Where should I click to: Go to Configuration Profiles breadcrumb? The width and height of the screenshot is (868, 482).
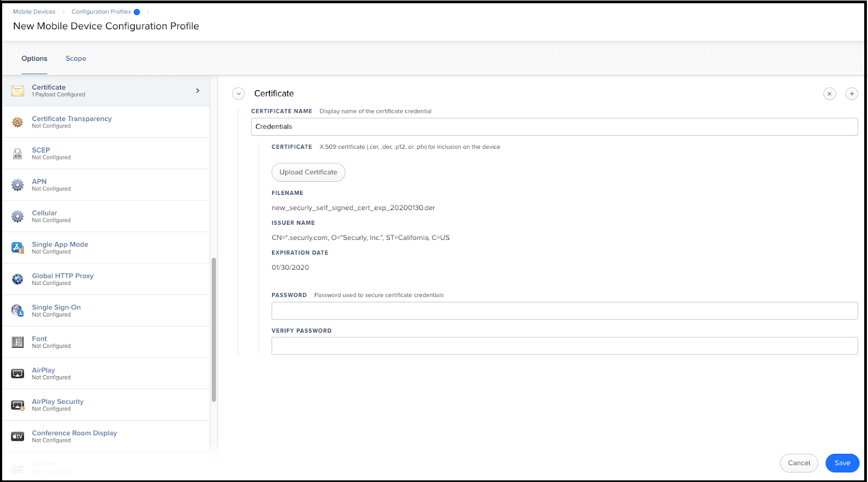101,12
